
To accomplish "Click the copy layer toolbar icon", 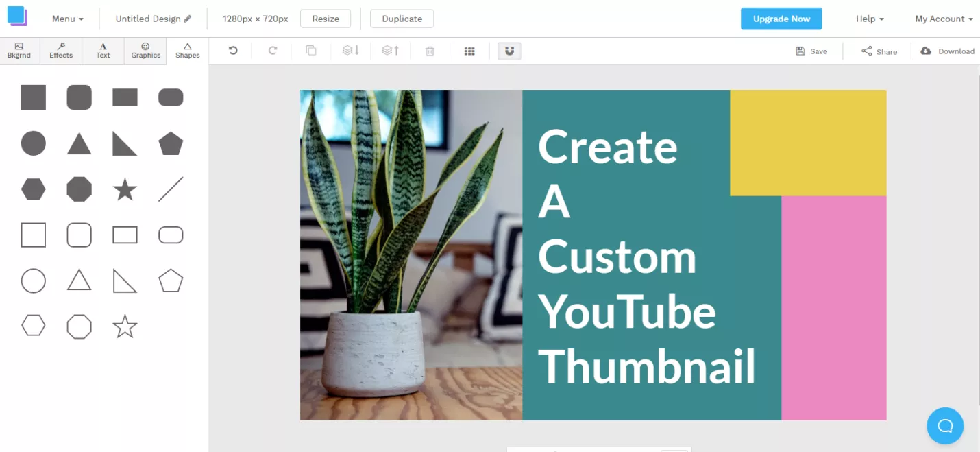I will click(311, 51).
